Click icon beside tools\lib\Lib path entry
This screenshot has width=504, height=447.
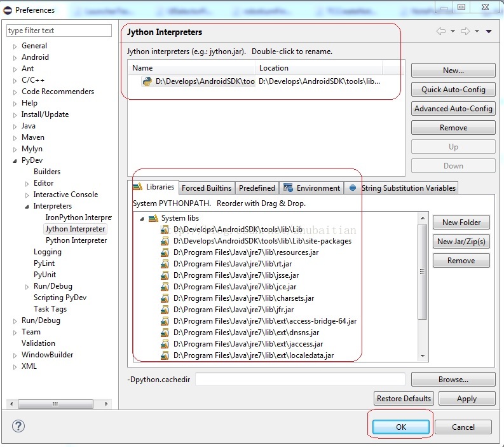(x=165, y=230)
